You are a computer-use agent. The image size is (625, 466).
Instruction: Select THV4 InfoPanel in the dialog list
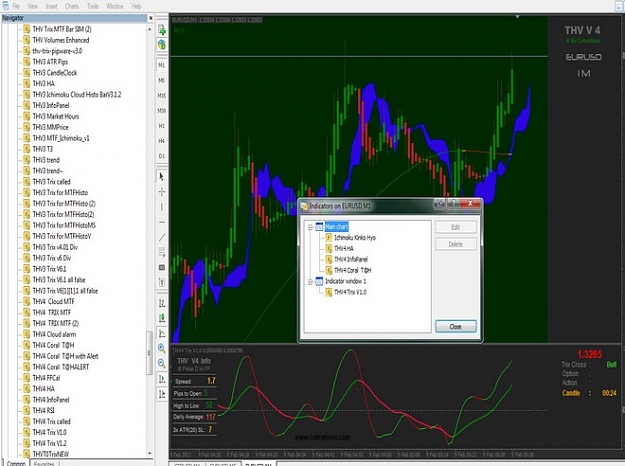(351, 259)
